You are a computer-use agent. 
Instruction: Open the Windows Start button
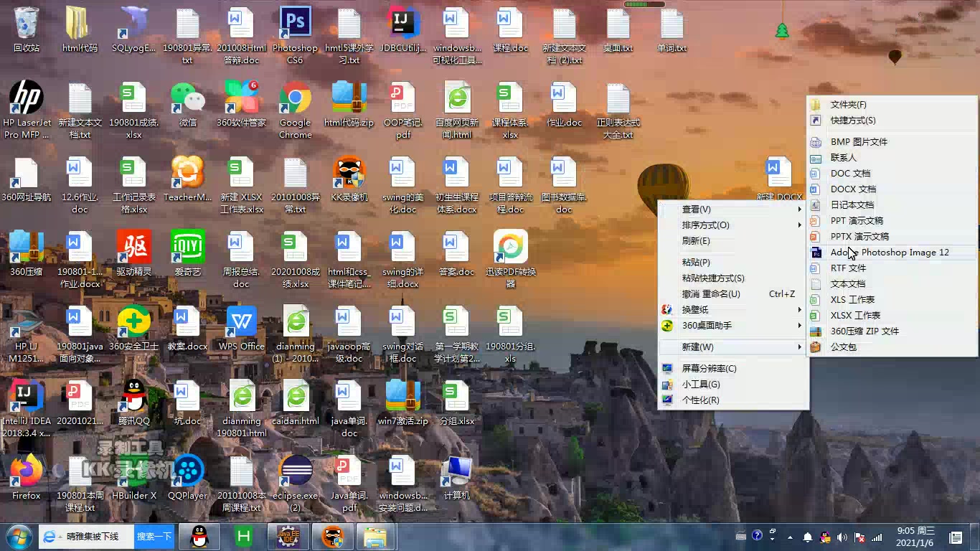click(x=19, y=537)
